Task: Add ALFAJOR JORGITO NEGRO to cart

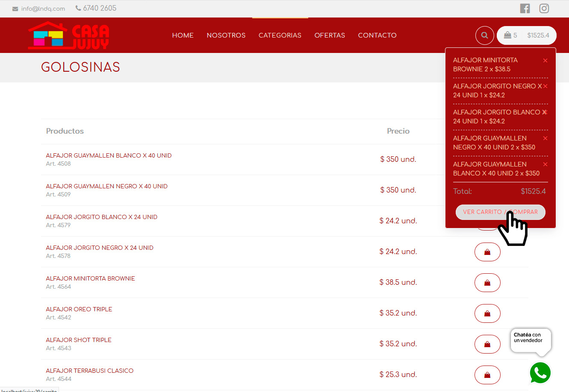Action: tap(487, 252)
